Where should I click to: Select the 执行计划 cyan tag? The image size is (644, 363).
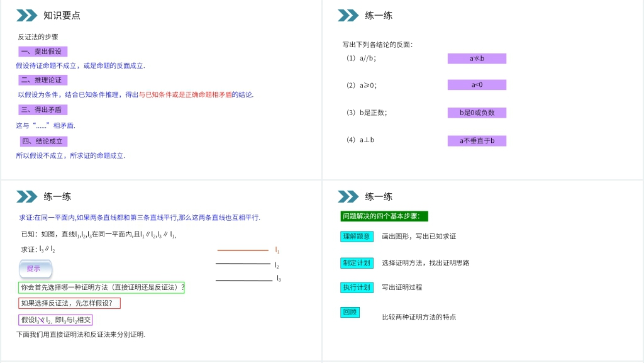point(357,288)
